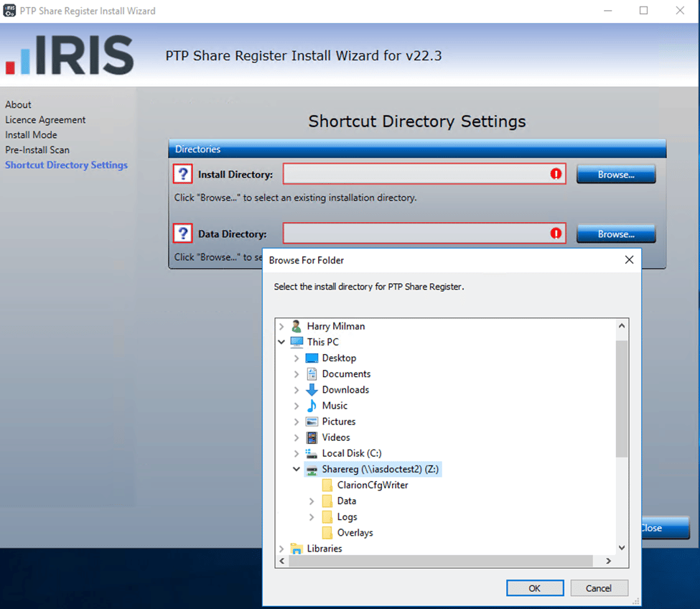
Task: Click the horizontal scrollbar right arrow
Action: [609, 561]
